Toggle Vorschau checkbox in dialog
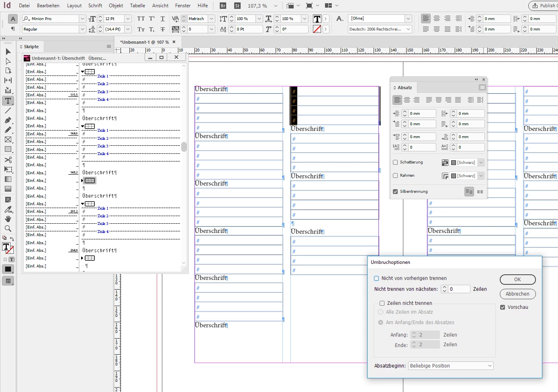 pyautogui.click(x=503, y=307)
